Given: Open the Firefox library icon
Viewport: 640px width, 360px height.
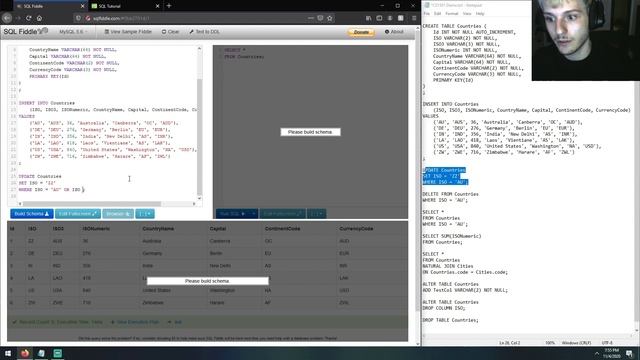Looking at the screenshot, I should tap(369, 18).
